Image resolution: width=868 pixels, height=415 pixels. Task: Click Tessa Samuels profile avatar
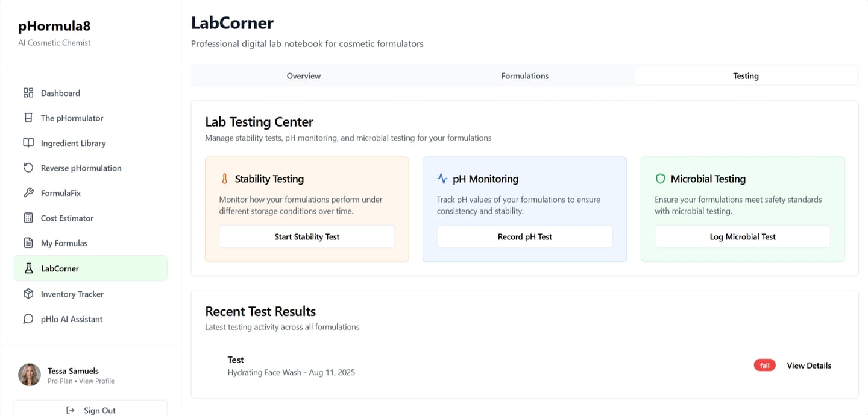pos(30,375)
